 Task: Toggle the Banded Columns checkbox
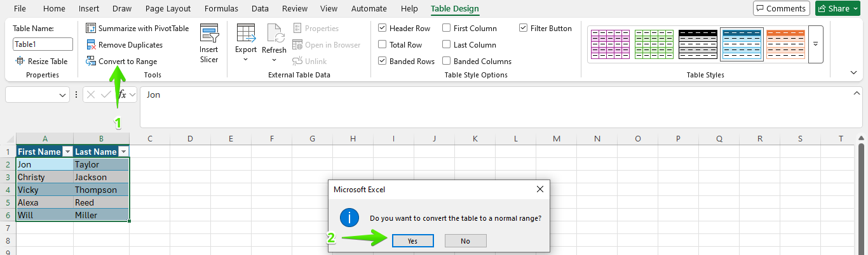pyautogui.click(x=447, y=62)
